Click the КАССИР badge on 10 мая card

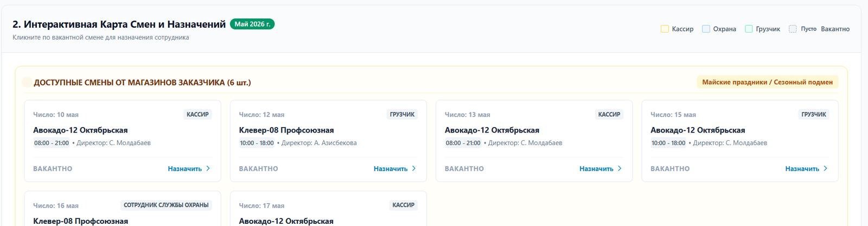(197, 115)
